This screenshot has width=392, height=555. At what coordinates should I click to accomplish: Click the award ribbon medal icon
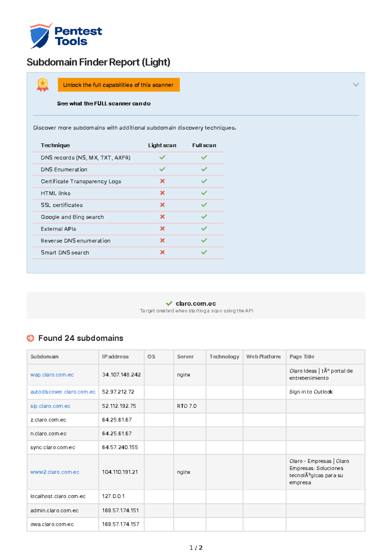click(42, 85)
